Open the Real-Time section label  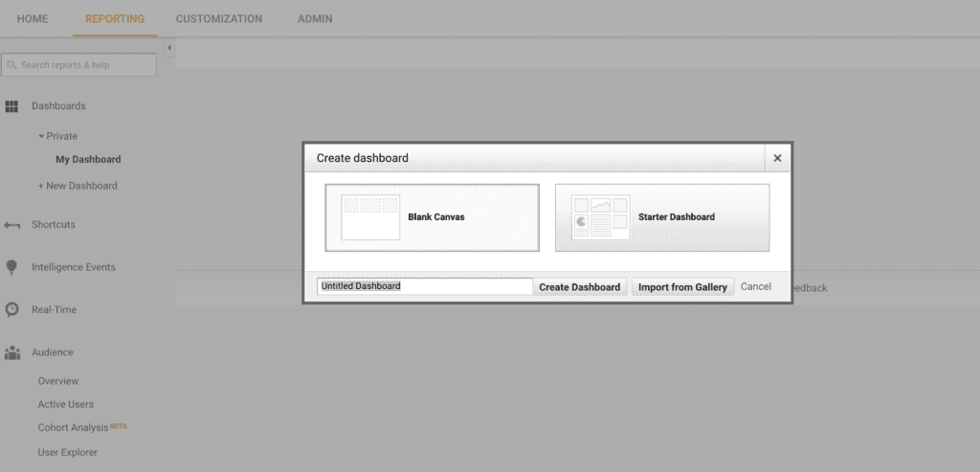55,309
